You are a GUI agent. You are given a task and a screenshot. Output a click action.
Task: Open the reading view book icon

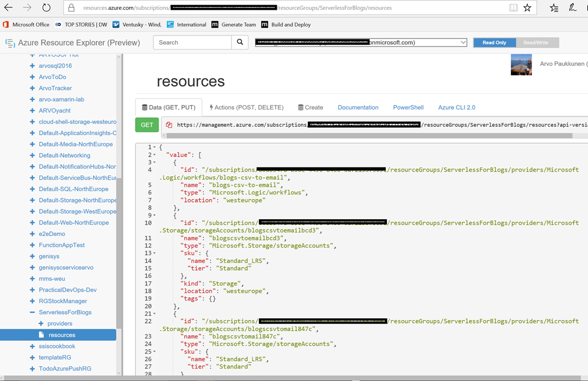pyautogui.click(x=513, y=8)
